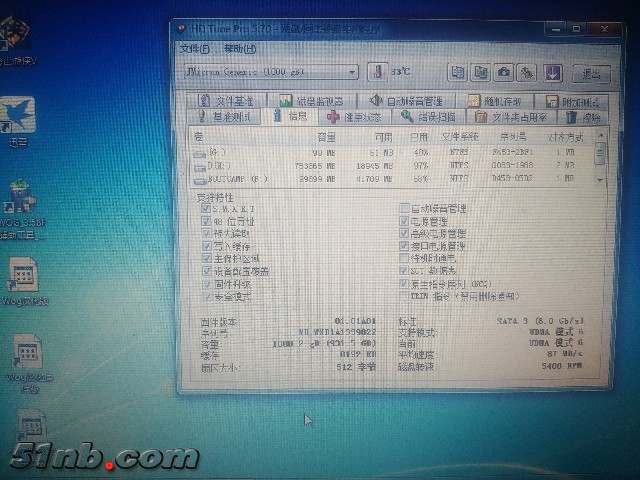
Task: Open the topmost desktop icon 金山
Action: [x=16, y=41]
